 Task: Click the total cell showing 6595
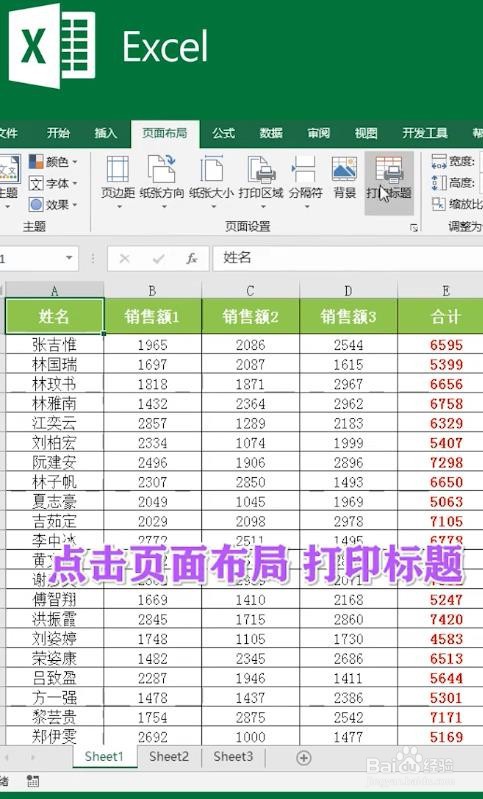coord(441,344)
